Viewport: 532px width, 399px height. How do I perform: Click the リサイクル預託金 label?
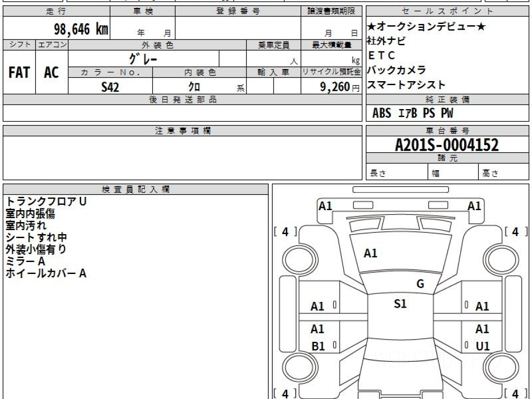click(x=332, y=72)
